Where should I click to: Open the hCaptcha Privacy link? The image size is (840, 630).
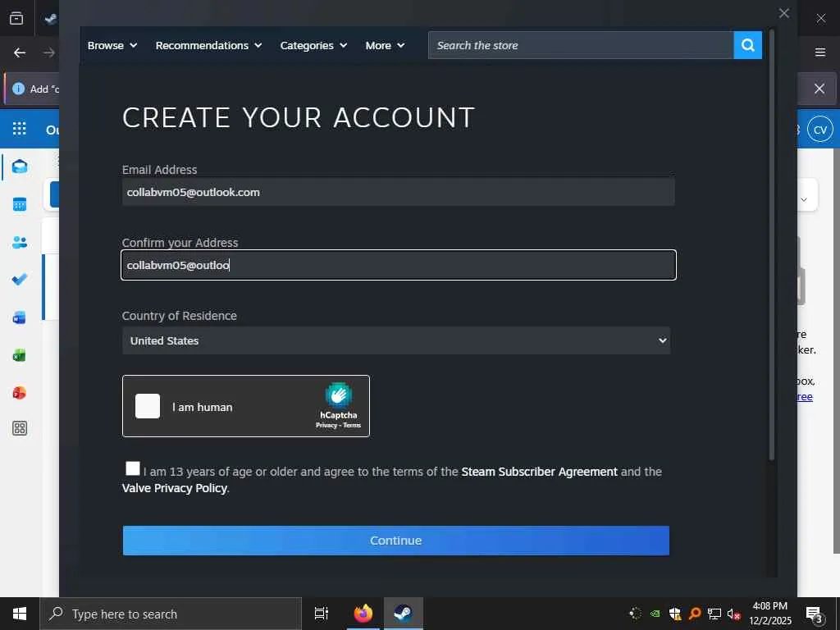click(x=326, y=426)
